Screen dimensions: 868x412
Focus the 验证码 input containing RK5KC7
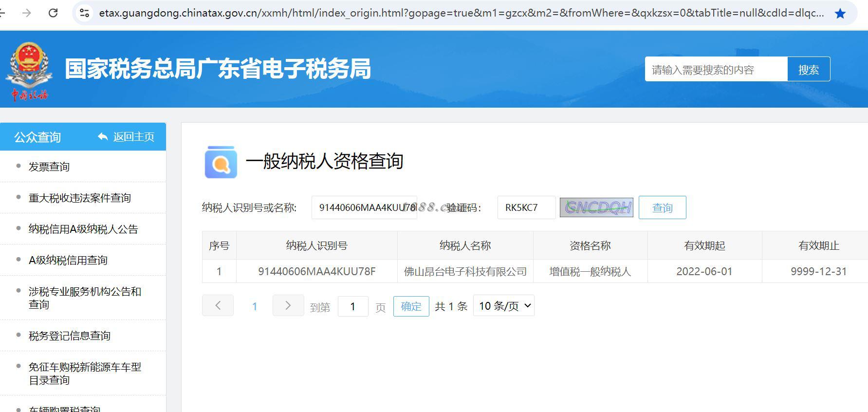point(526,207)
